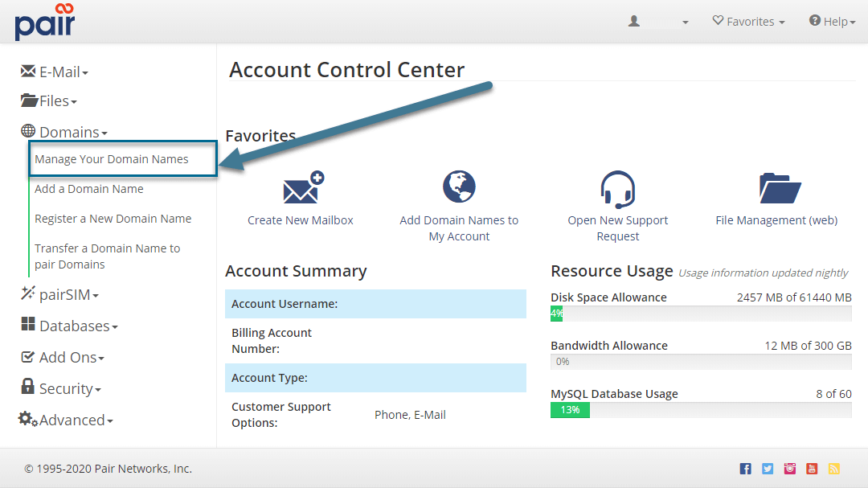Viewport: 868px width, 488px height.
Task: Click the E-Mail envelope icon in sidebar
Action: click(x=27, y=71)
